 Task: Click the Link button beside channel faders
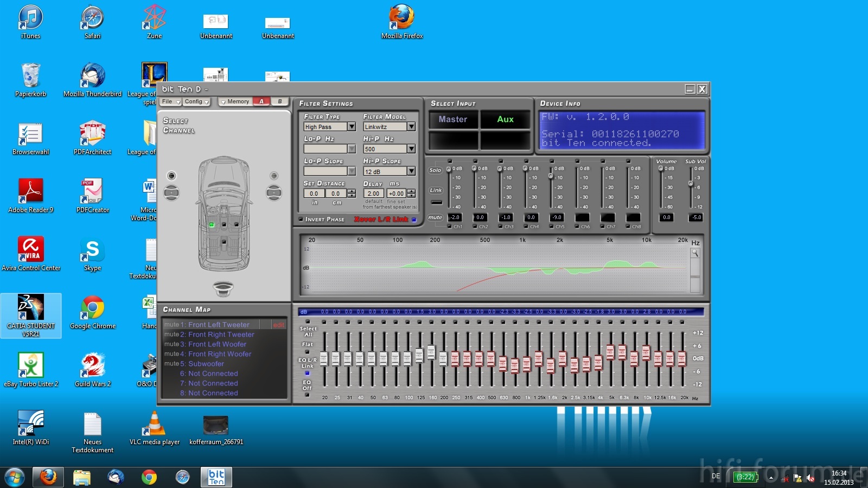pyautogui.click(x=436, y=190)
